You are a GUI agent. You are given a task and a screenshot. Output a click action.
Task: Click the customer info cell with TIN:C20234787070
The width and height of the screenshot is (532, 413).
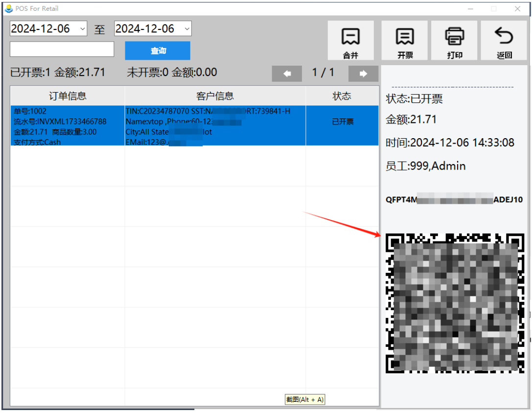coord(215,126)
